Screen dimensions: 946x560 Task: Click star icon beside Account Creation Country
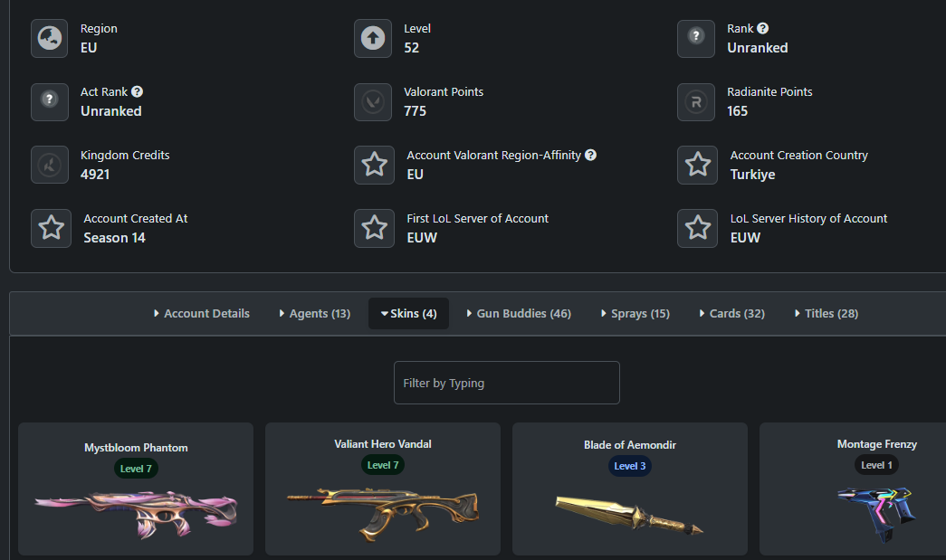[x=697, y=165]
